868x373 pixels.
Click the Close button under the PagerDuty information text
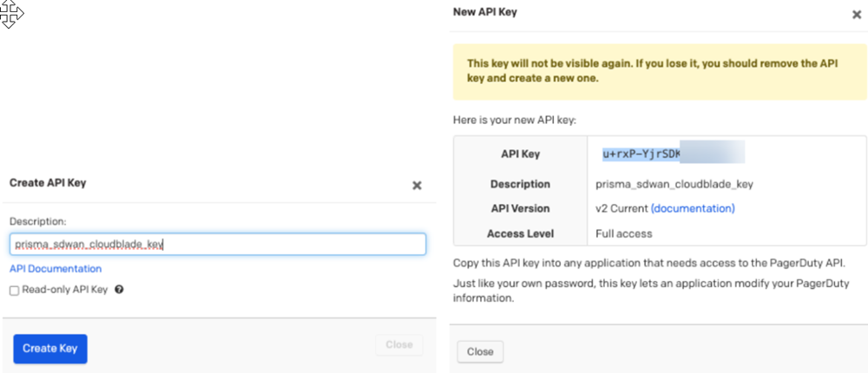pyautogui.click(x=480, y=351)
